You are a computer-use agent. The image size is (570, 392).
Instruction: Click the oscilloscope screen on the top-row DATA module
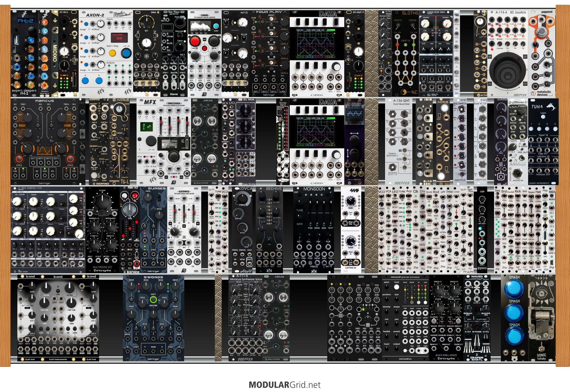[x=316, y=44]
